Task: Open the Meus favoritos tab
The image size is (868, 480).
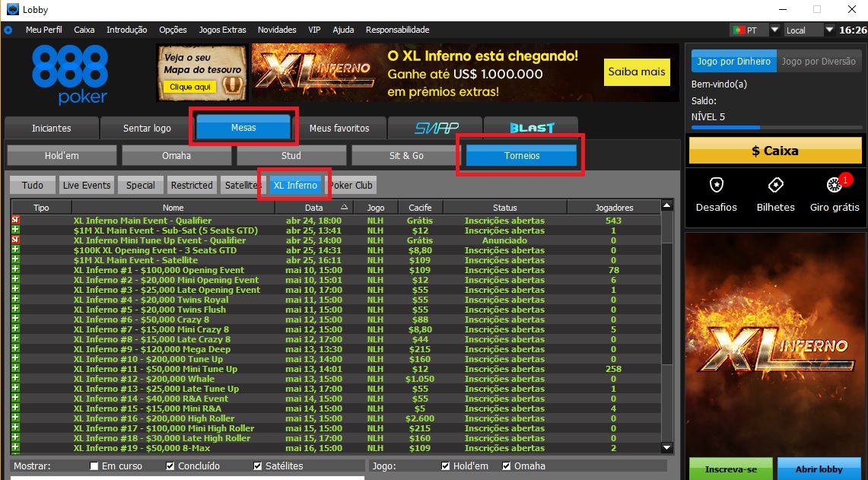Action: (339, 128)
